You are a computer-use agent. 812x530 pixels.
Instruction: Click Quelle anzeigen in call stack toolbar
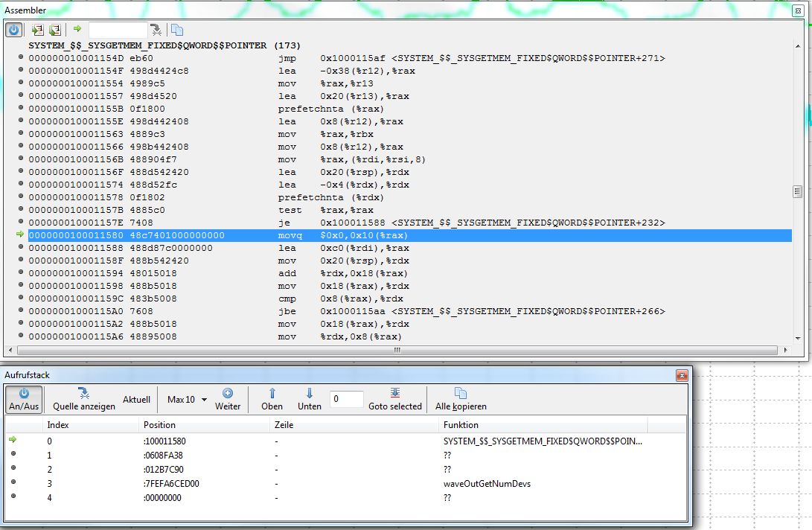click(x=83, y=399)
